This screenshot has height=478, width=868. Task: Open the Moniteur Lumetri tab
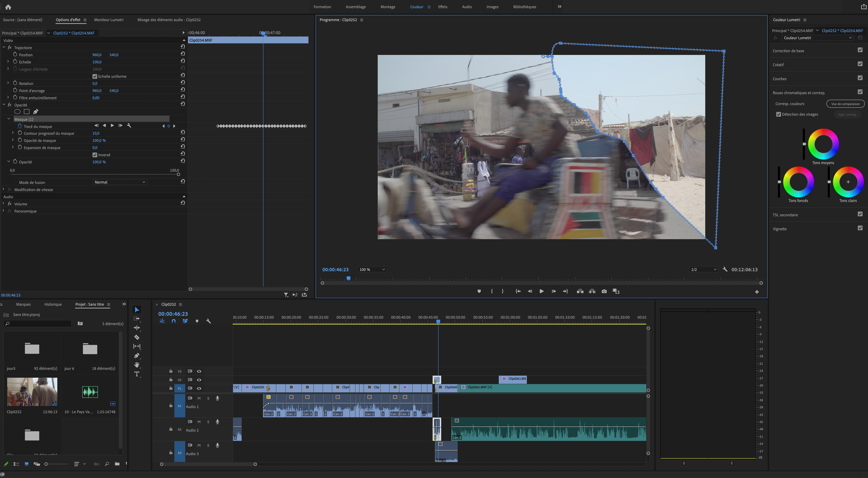tap(108, 20)
